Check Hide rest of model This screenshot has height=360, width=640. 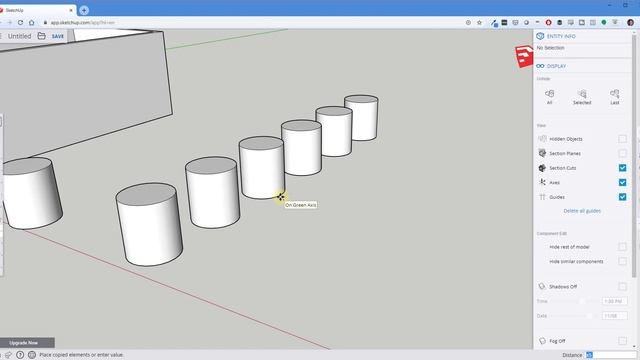click(622, 247)
